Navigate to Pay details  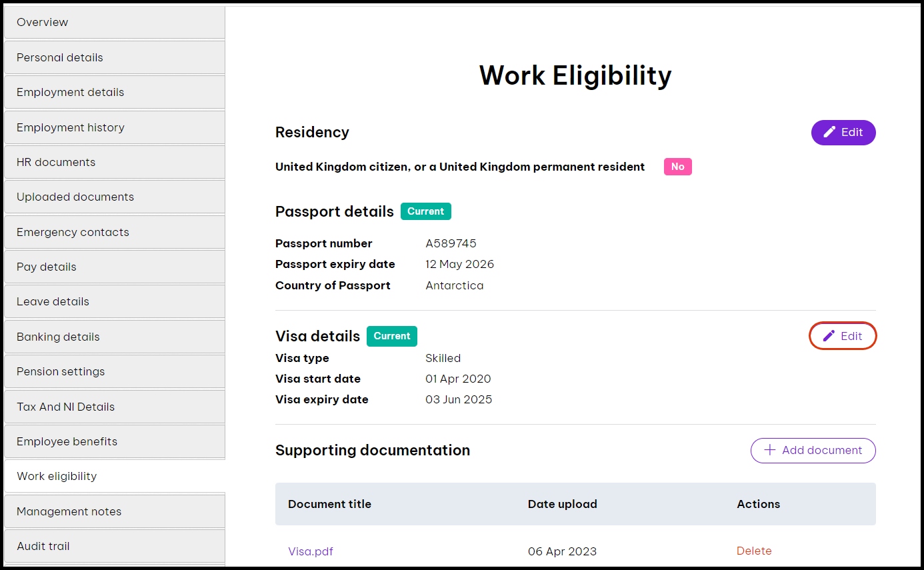(x=114, y=267)
